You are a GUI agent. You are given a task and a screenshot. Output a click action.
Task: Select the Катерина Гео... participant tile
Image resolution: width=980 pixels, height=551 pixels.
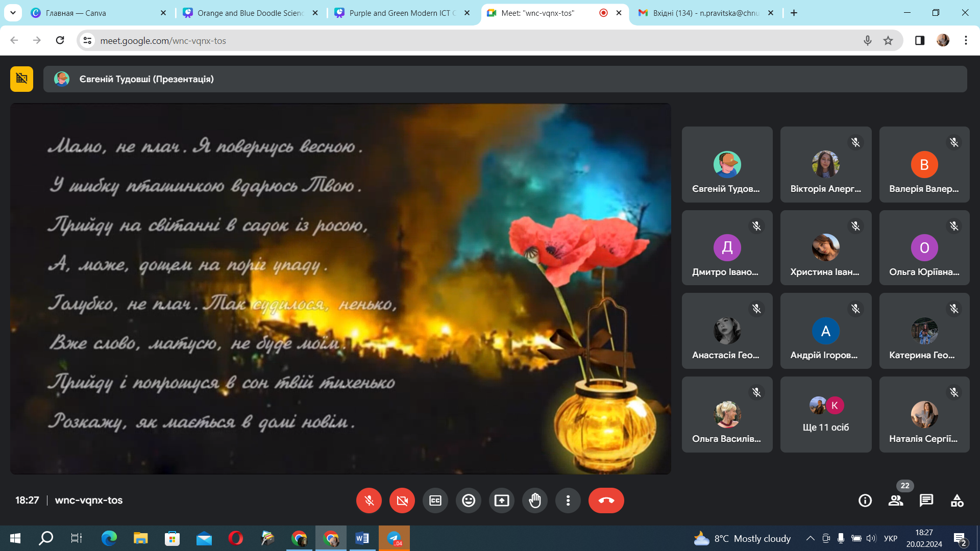click(x=924, y=331)
